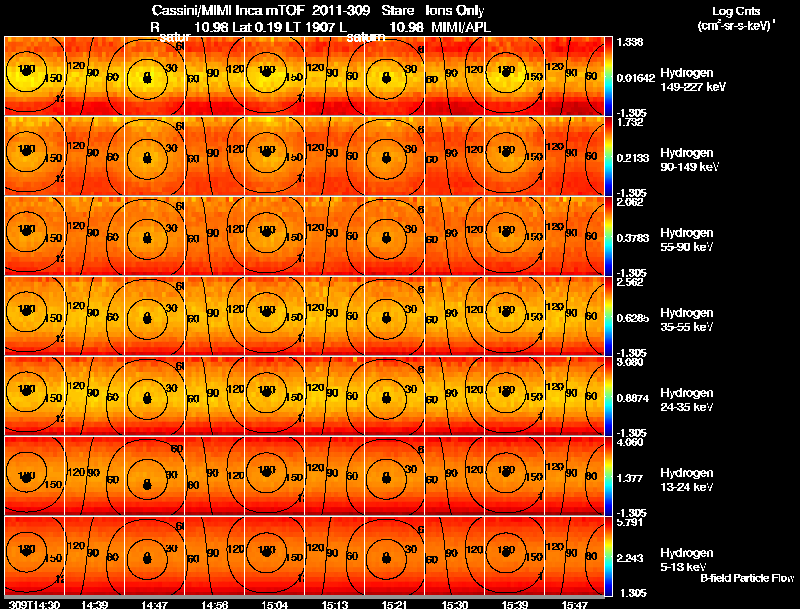Select the black dot at contour center in the 55-90 keV row at 14:30
Image resolution: width=800 pixels, height=609 pixels.
(26, 231)
